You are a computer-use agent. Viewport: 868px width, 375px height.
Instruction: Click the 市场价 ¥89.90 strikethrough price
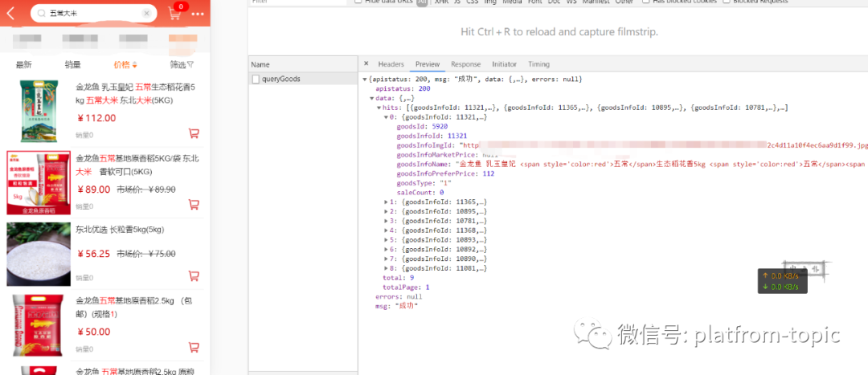tap(145, 190)
